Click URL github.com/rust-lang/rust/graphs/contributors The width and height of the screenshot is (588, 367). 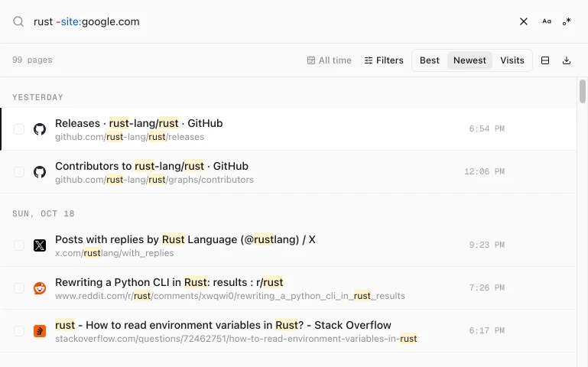(x=154, y=180)
